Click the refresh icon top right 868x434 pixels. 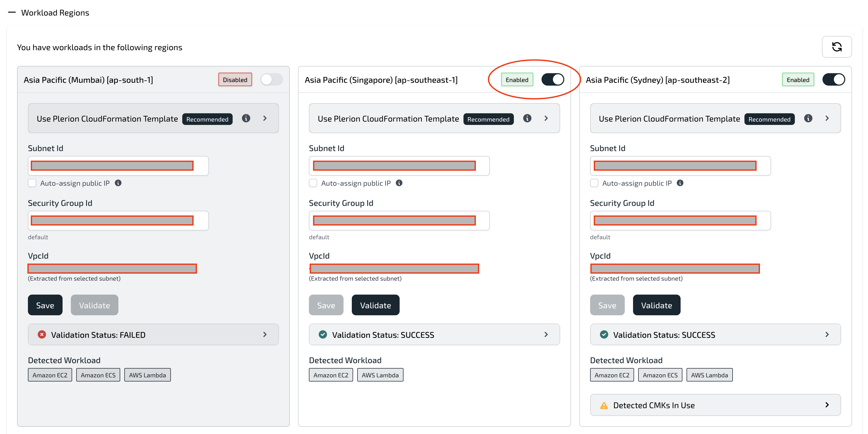tap(837, 47)
